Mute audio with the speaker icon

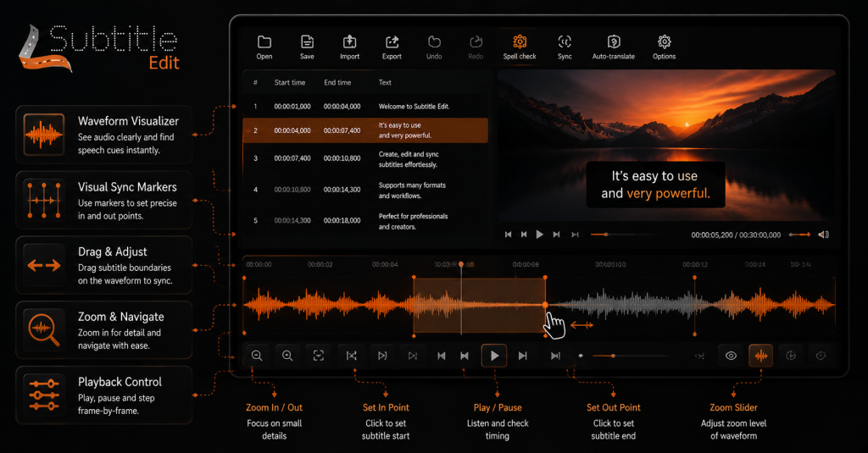(824, 235)
